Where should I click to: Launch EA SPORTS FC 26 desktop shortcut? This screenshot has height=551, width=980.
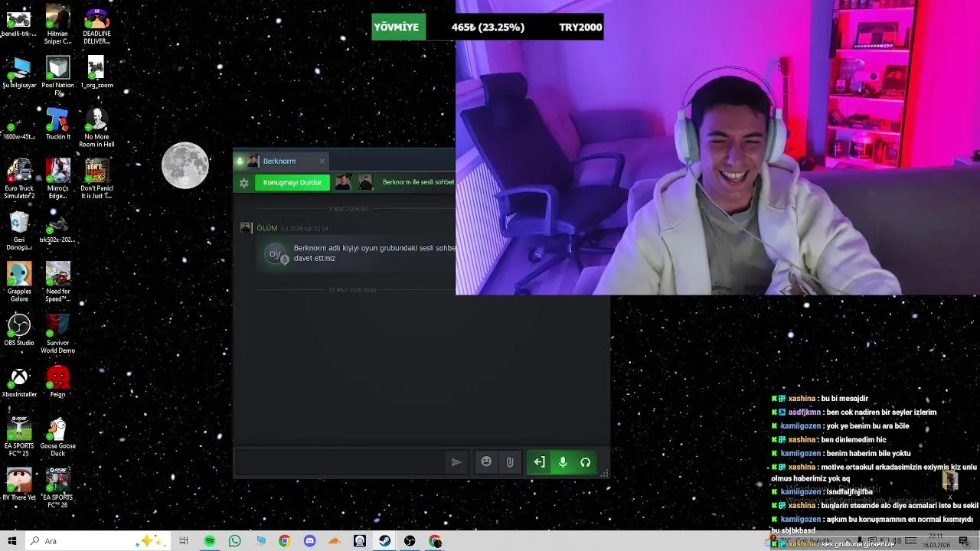coord(57,488)
